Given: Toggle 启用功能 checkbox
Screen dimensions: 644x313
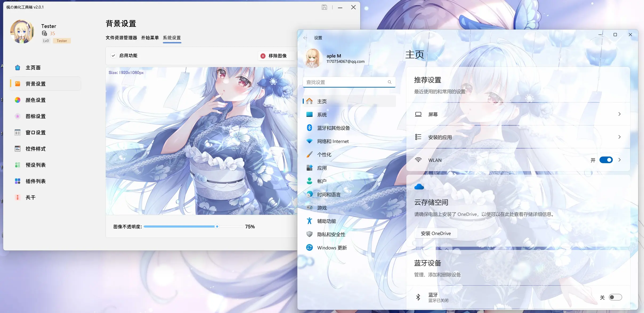Looking at the screenshot, I should 114,56.
